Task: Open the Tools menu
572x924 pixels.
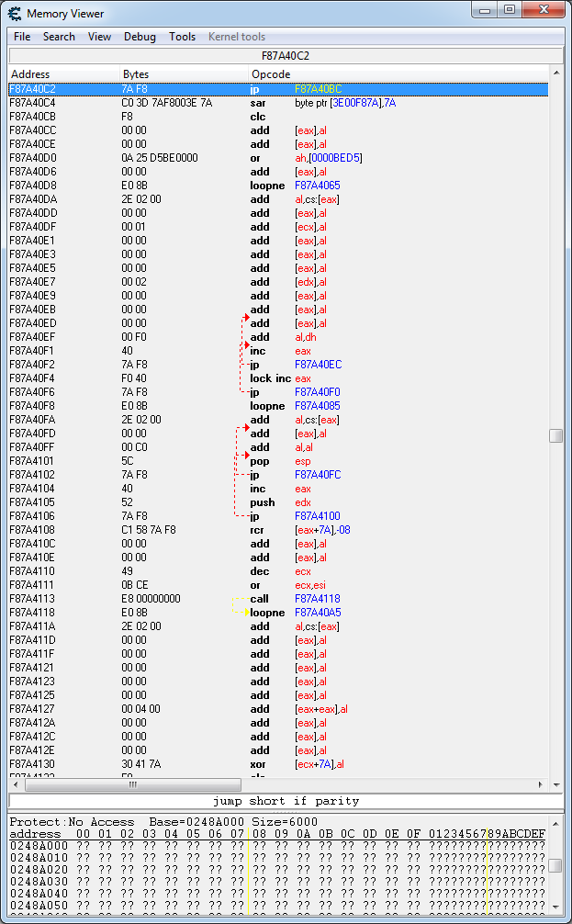Action: point(182,37)
